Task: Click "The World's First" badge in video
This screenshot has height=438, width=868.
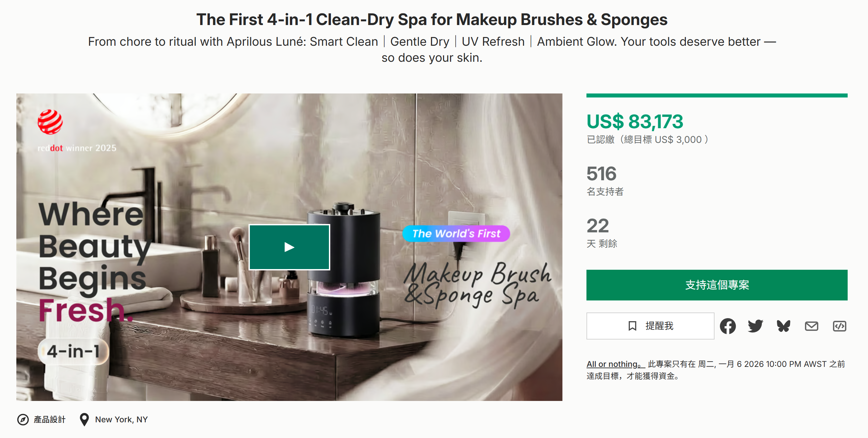Action: click(x=456, y=234)
